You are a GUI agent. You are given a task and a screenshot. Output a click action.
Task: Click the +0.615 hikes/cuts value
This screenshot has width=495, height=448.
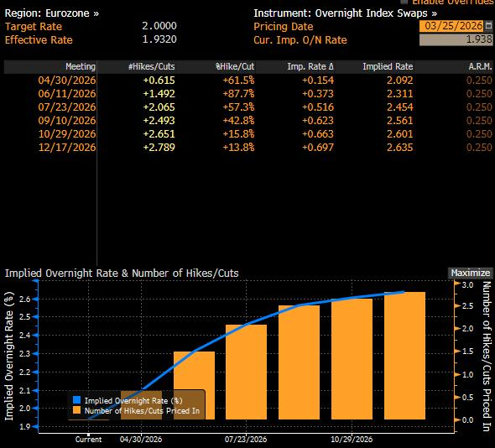[x=159, y=81]
